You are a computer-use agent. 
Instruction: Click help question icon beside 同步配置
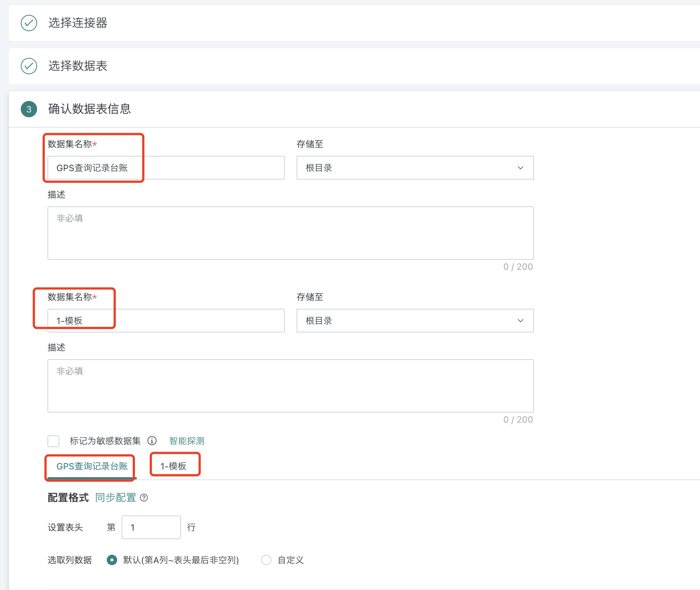point(144,498)
